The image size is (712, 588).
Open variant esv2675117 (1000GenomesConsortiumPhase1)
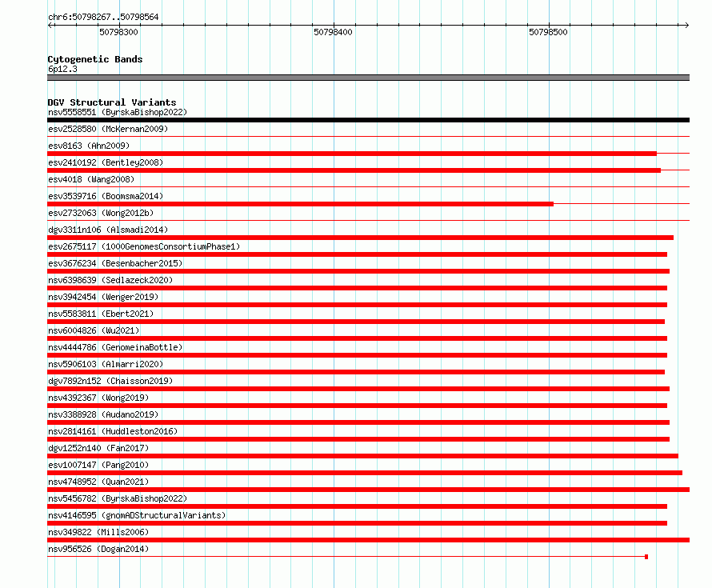point(144,246)
